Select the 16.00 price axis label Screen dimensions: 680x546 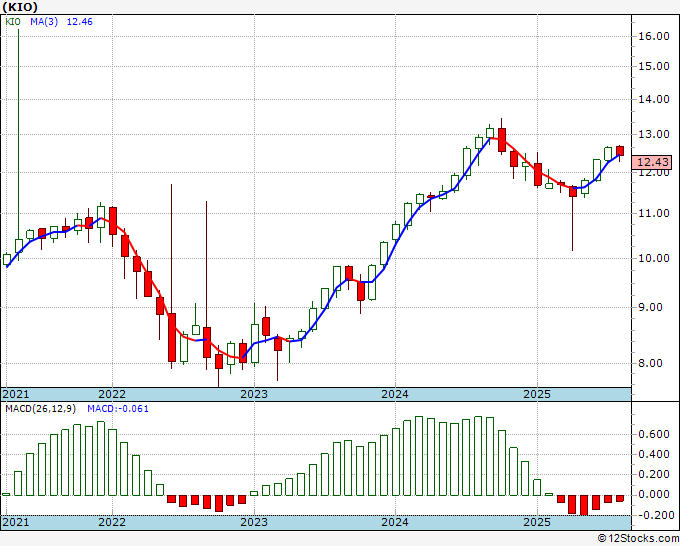point(654,36)
